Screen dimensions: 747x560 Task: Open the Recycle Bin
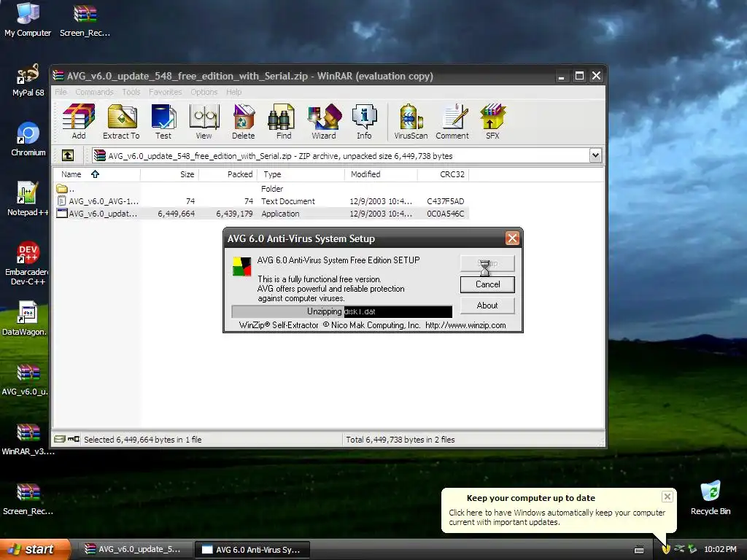coord(711,497)
